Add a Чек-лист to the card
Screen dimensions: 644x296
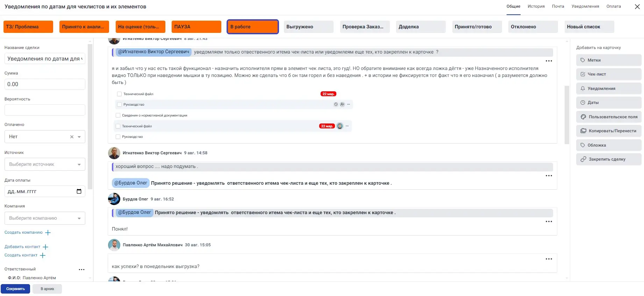pyautogui.click(x=608, y=74)
